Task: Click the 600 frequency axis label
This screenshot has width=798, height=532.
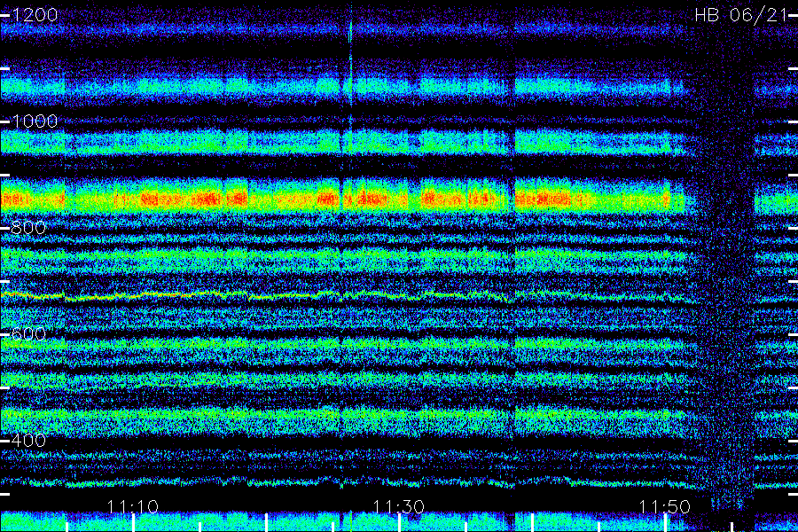Action: click(x=28, y=334)
